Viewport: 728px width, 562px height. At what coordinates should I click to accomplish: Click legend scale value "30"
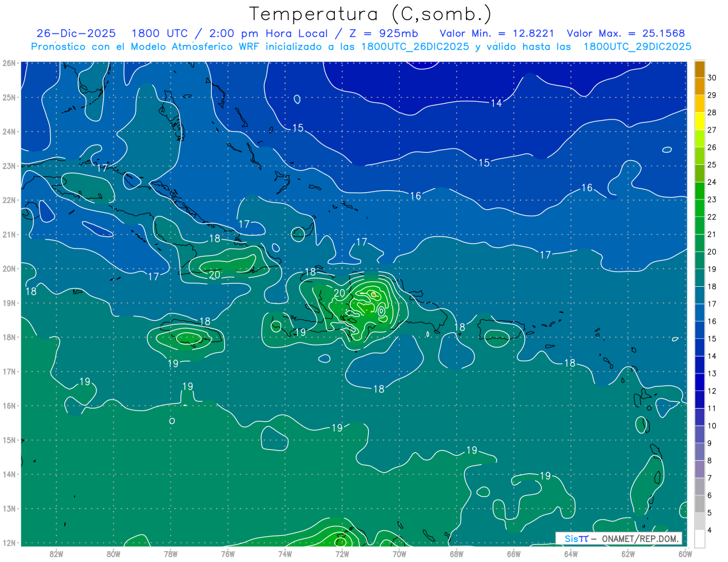click(x=712, y=77)
